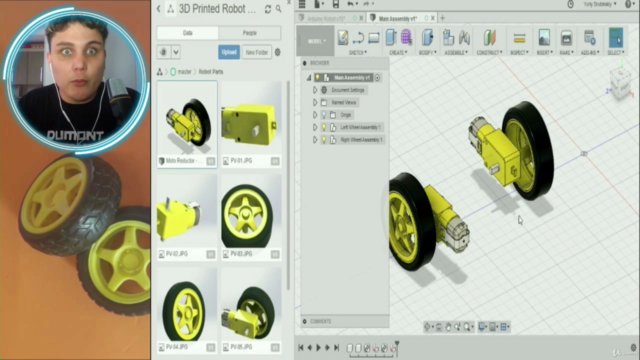Switch to the People tab
640x360 pixels.
pyautogui.click(x=250, y=33)
